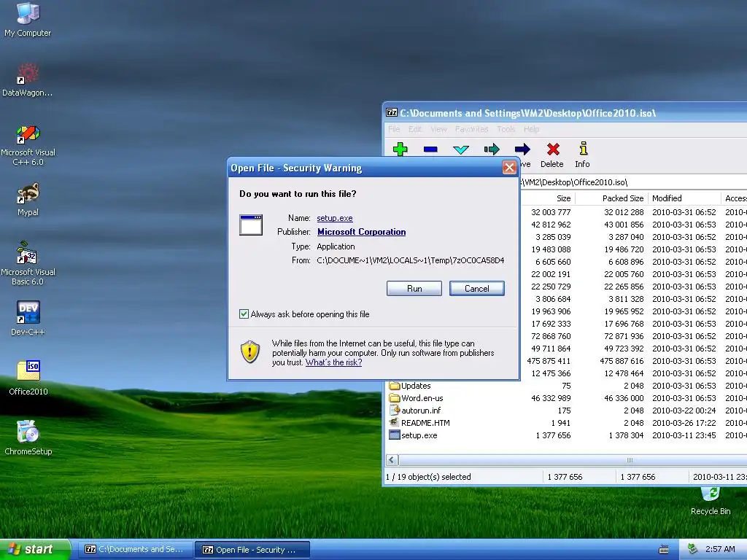Select the ChromeSetup desktop icon
The width and height of the screenshot is (747, 560).
coord(28,437)
